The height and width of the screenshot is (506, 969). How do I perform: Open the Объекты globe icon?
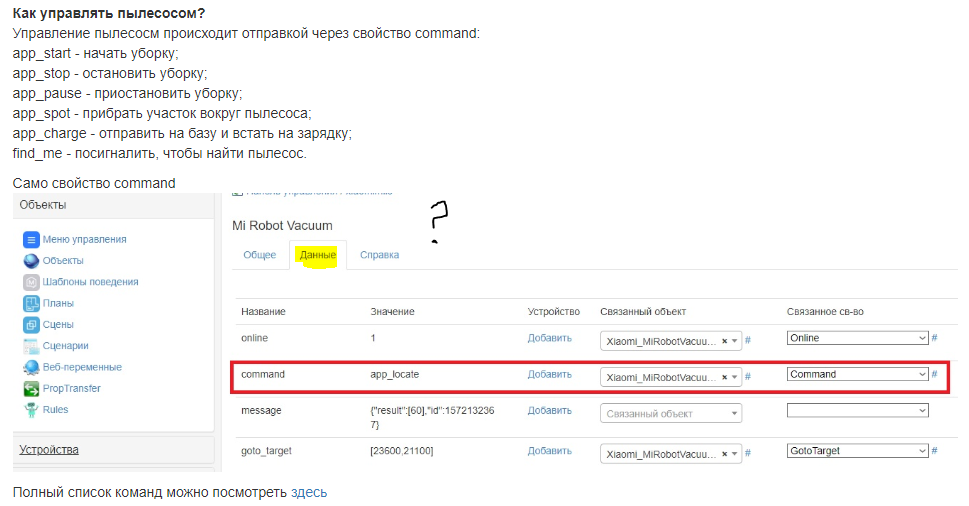(31, 261)
